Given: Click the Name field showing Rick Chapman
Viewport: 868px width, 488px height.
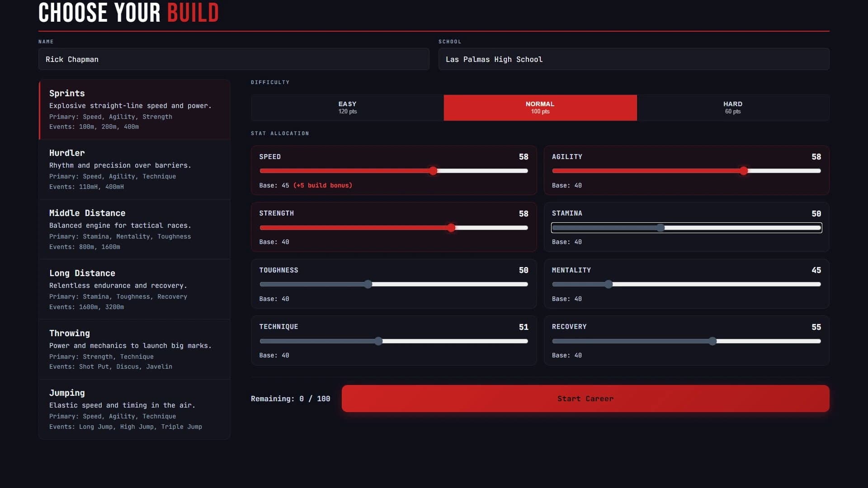Looking at the screenshot, I should (233, 59).
